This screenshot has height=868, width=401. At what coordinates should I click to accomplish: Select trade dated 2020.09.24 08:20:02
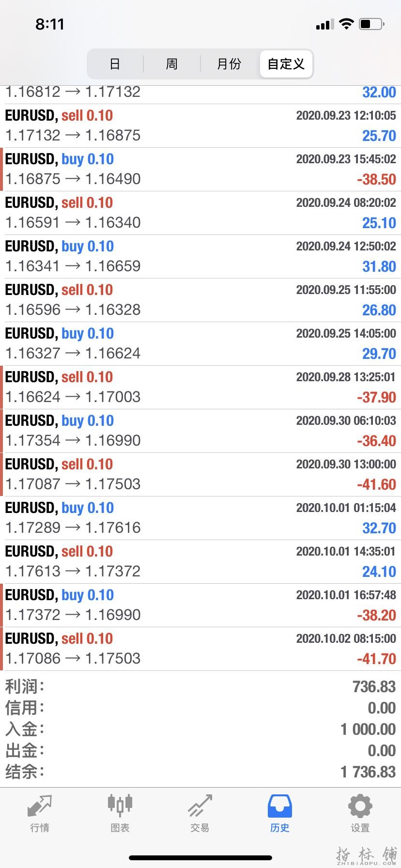pos(200,213)
